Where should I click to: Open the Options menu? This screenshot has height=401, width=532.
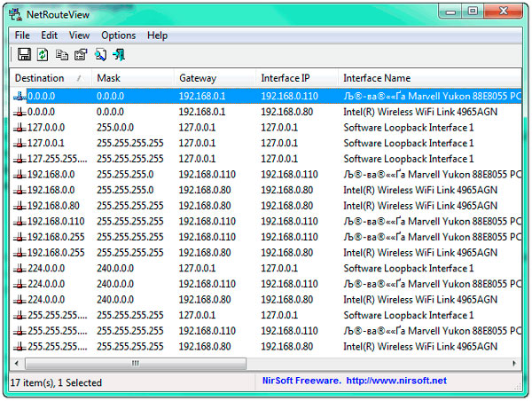pos(118,35)
